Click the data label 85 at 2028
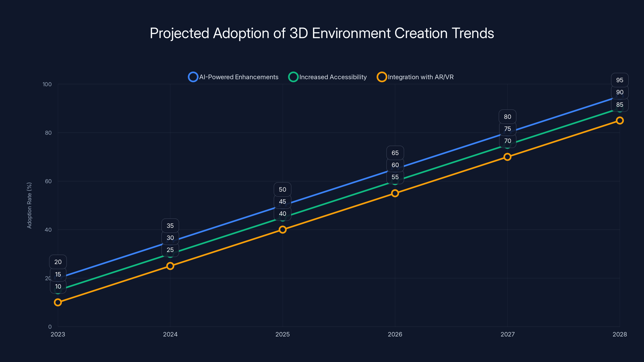The width and height of the screenshot is (644, 362). [x=620, y=105]
